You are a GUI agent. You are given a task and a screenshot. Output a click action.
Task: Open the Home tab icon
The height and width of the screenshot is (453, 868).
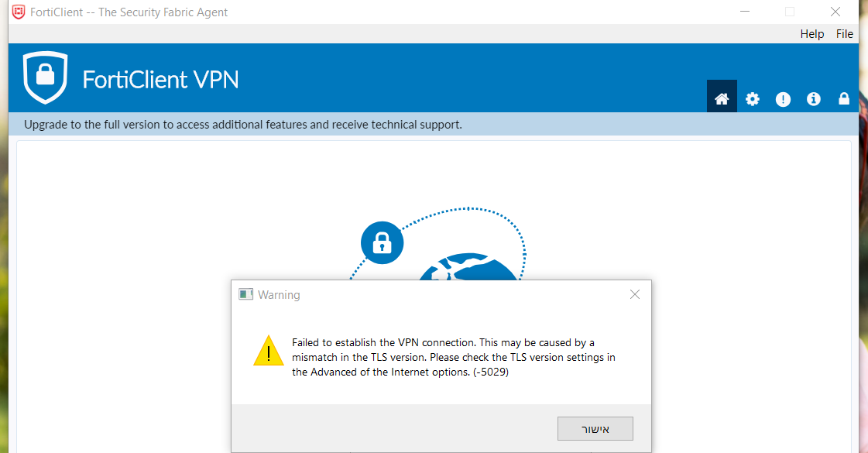coord(722,98)
